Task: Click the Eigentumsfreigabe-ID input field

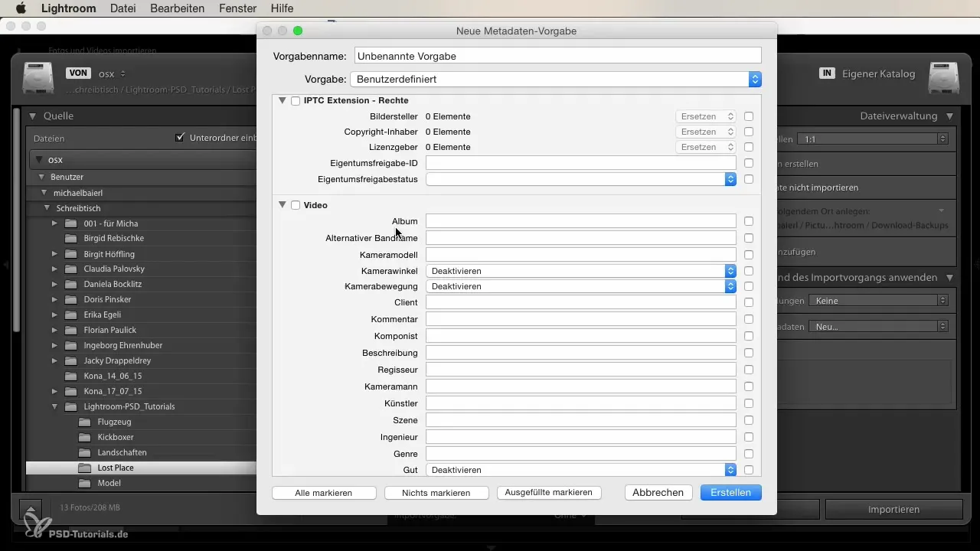Action: [x=581, y=163]
